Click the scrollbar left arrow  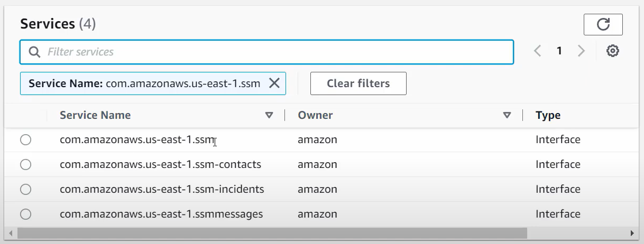(11, 233)
